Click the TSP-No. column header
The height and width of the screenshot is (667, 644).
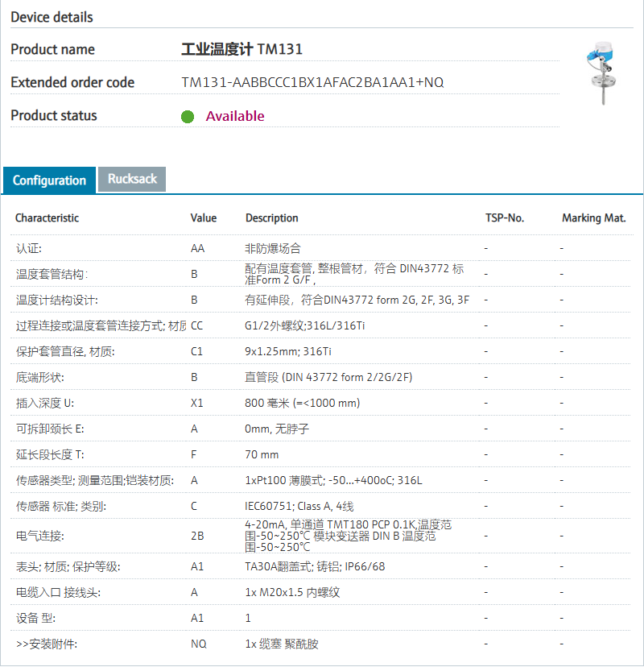click(505, 218)
